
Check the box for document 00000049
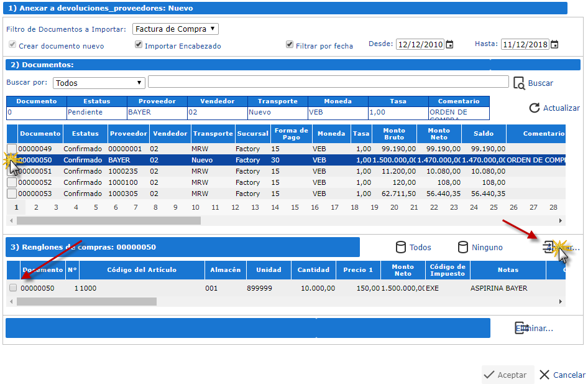(x=12, y=149)
